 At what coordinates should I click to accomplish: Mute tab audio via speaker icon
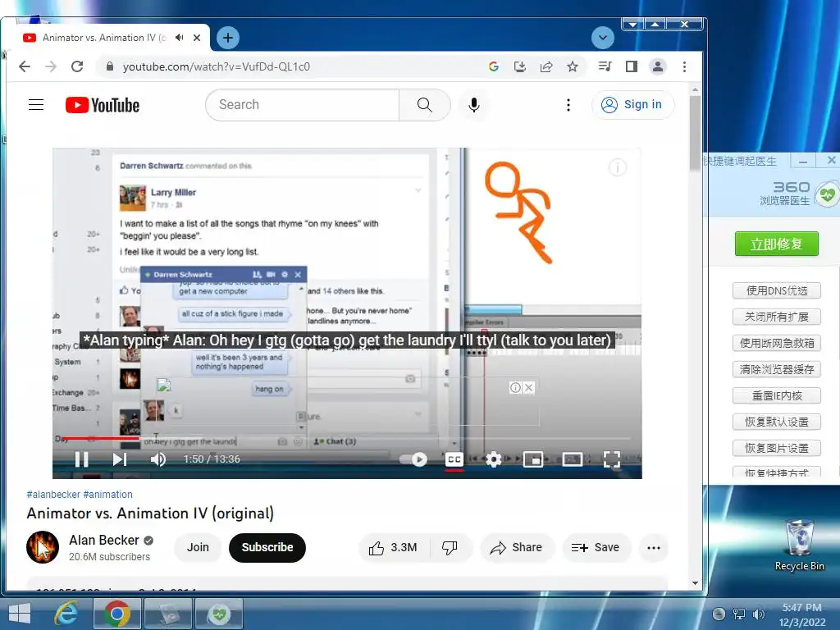tap(180, 38)
